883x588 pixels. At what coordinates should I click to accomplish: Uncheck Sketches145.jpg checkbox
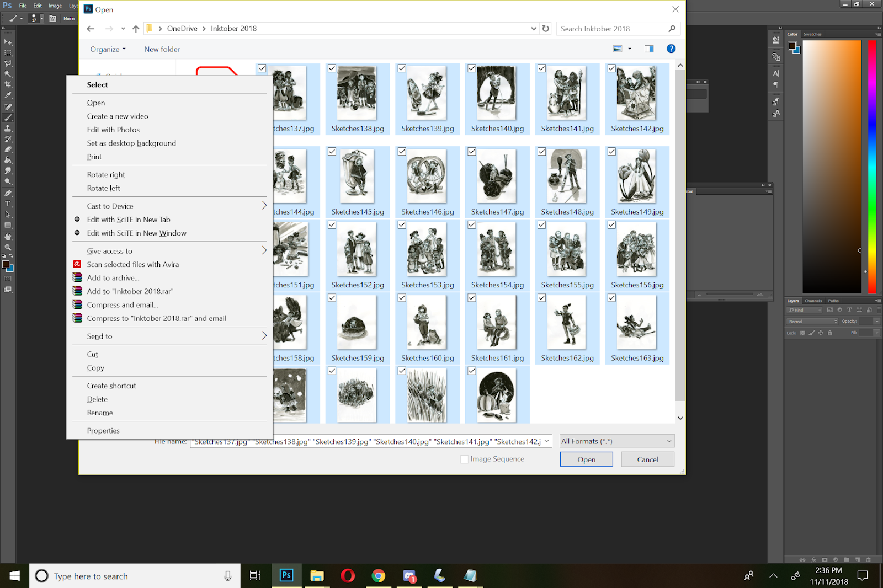[332, 152]
